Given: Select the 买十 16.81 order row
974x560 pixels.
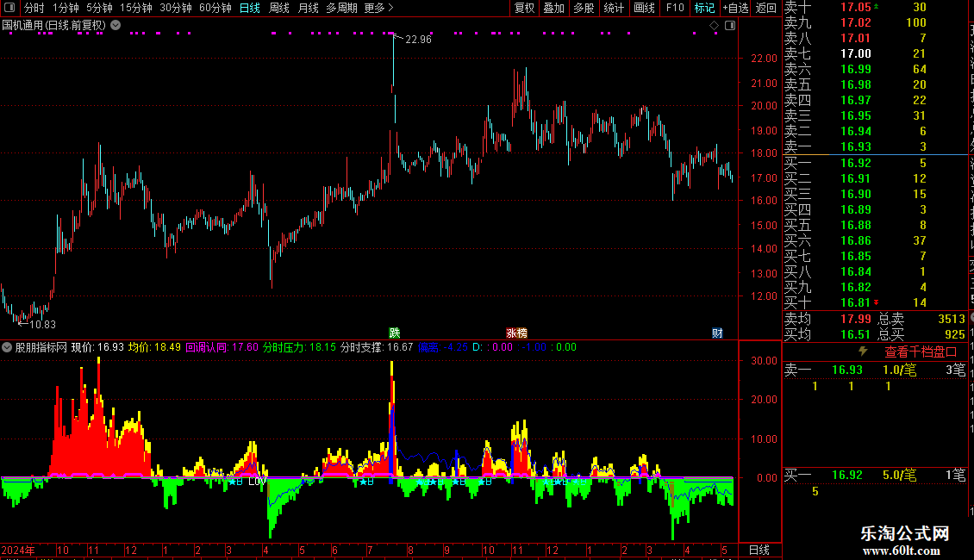Looking at the screenshot, I should point(876,302).
